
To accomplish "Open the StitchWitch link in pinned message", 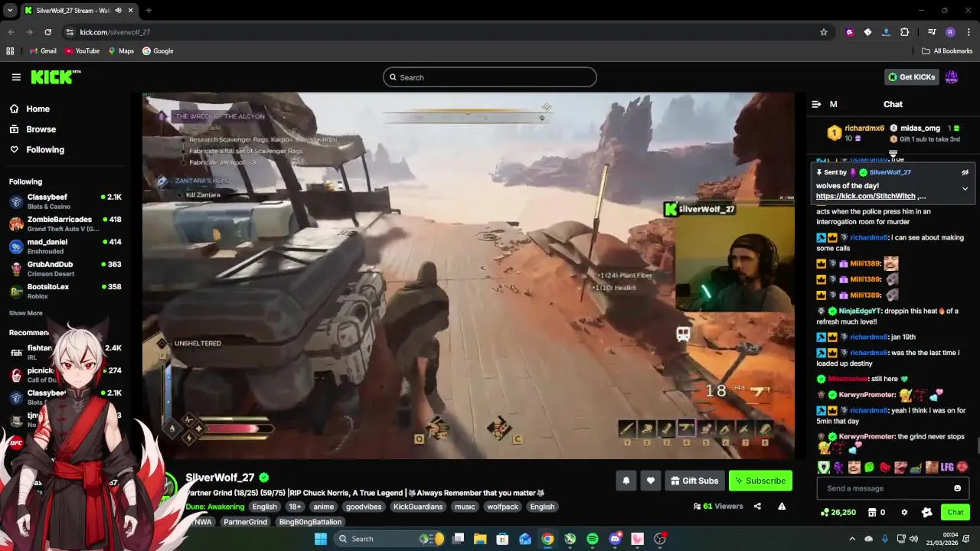I will pos(866,196).
